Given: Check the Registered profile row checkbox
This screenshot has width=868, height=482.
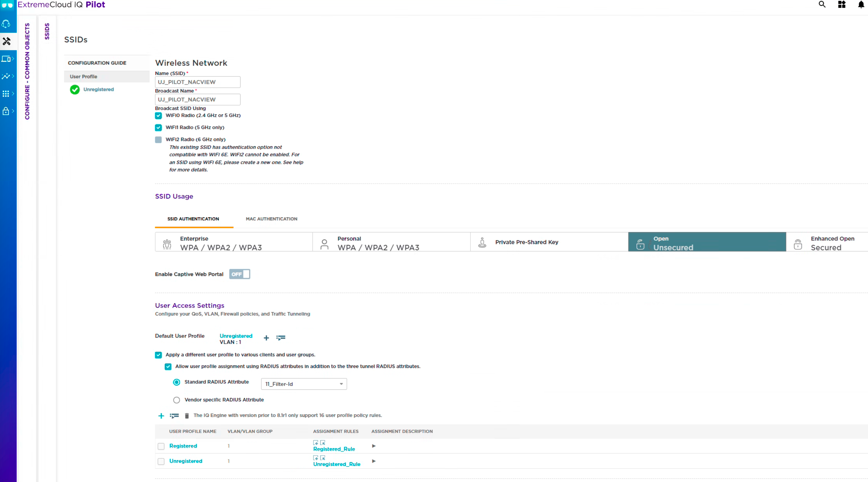Looking at the screenshot, I should point(161,446).
